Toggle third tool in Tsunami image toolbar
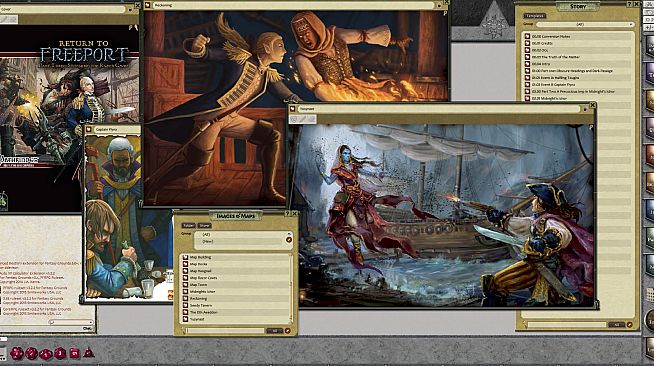The height and width of the screenshot is (366, 654). pyautogui.click(x=311, y=119)
